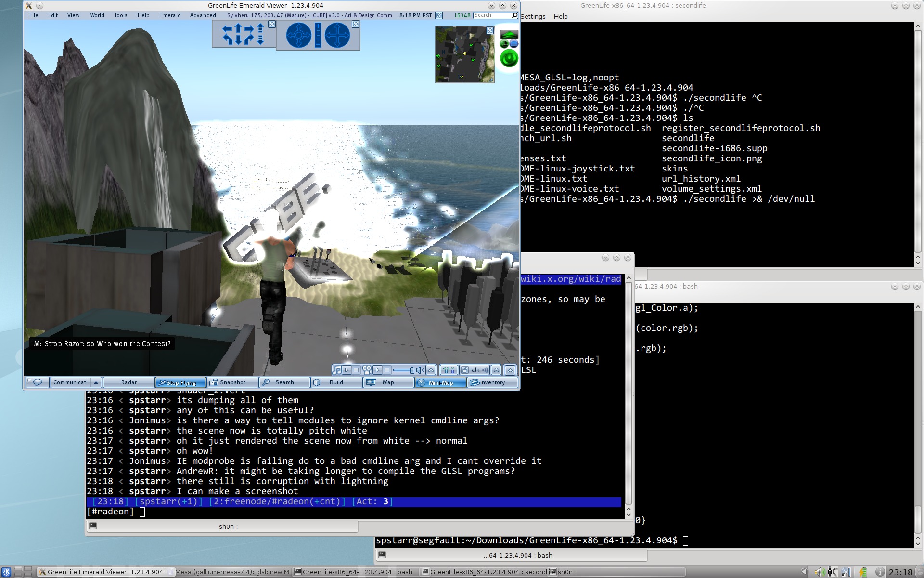Mute the master volume speaker icon

[x=420, y=370]
